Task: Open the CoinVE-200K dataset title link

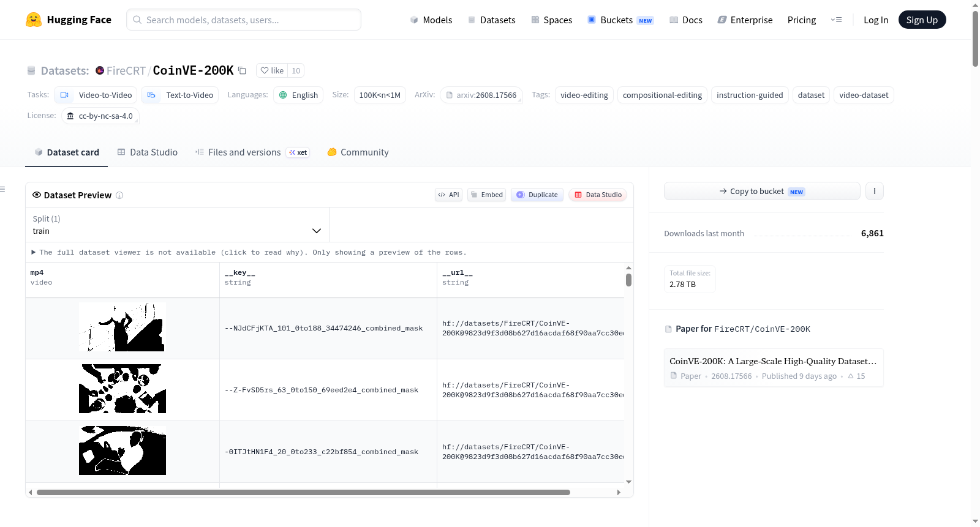Action: (193, 70)
